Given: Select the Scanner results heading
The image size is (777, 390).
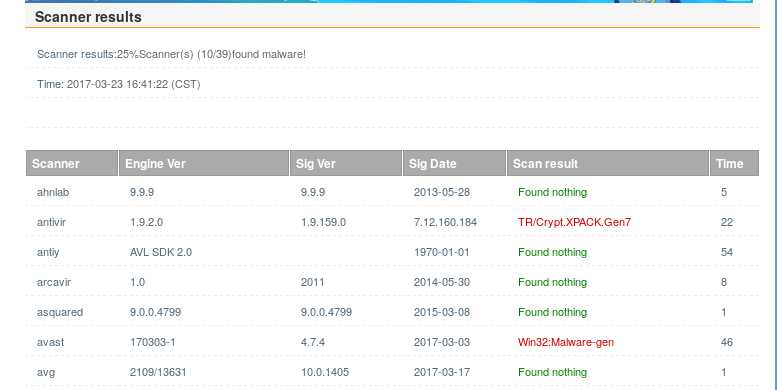Looking at the screenshot, I should coord(88,17).
